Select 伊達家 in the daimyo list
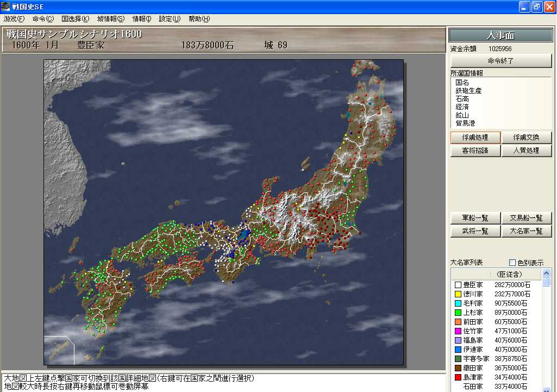This screenshot has height=392, width=557. click(473, 350)
